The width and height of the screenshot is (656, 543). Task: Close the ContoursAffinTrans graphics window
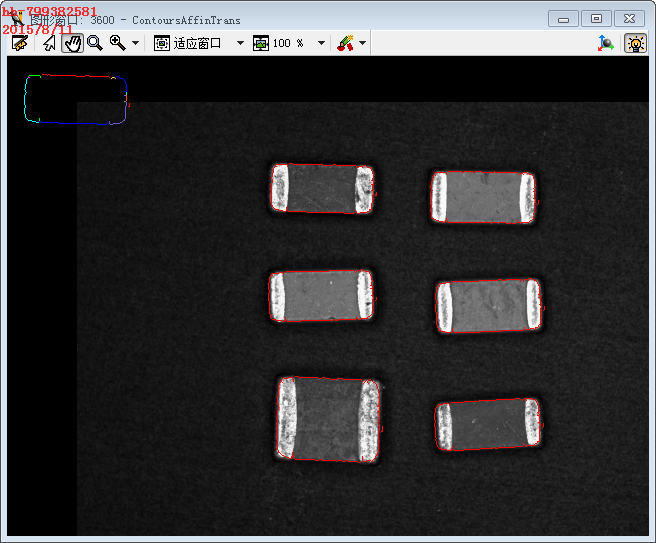tap(629, 19)
